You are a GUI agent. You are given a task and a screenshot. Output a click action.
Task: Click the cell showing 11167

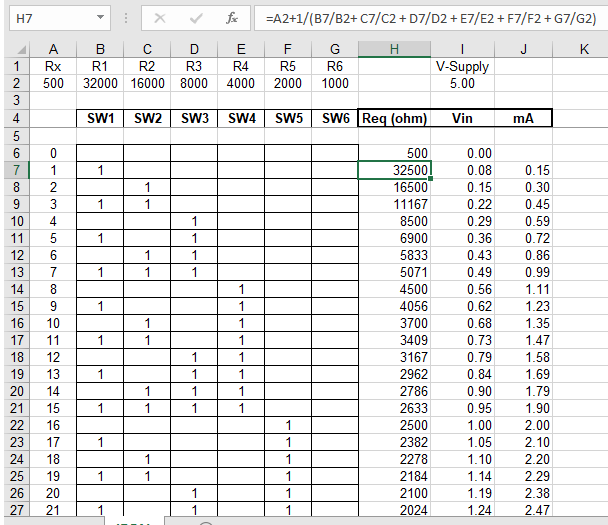coord(394,204)
